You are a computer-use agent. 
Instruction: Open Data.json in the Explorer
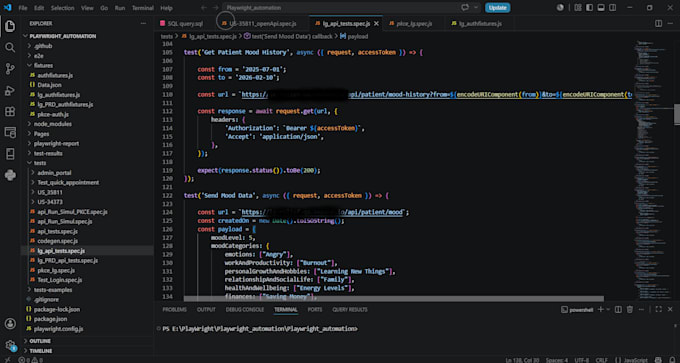pyautogui.click(x=49, y=85)
